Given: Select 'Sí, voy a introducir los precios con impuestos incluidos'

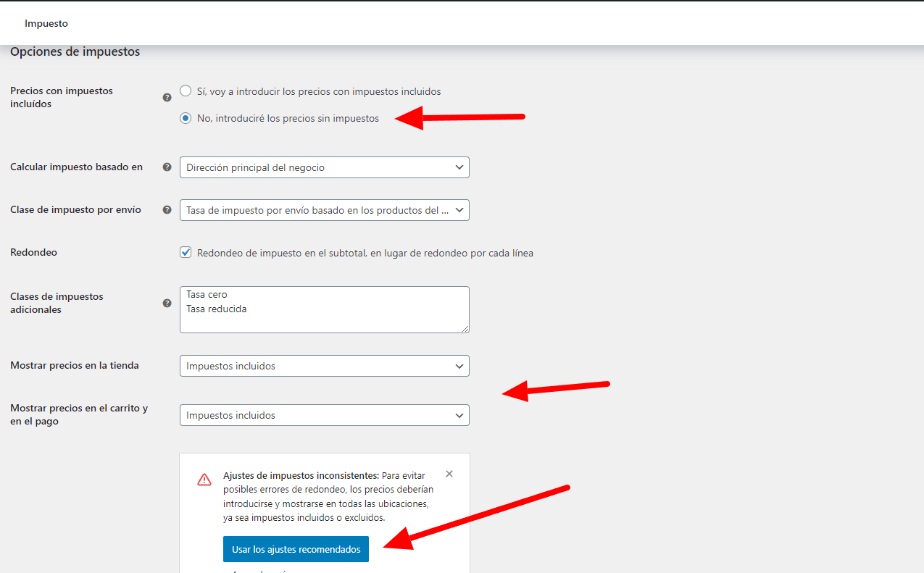Looking at the screenshot, I should 186,91.
